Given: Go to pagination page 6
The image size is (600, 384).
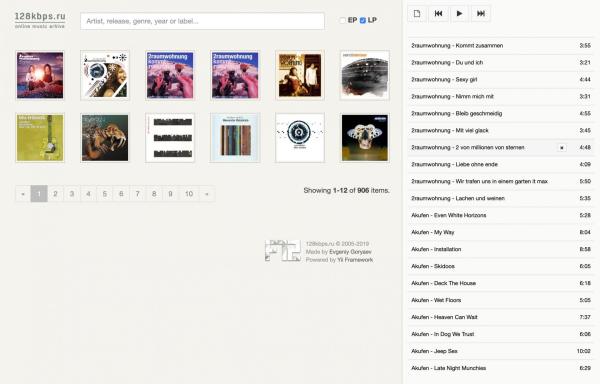Looking at the screenshot, I should [121, 194].
